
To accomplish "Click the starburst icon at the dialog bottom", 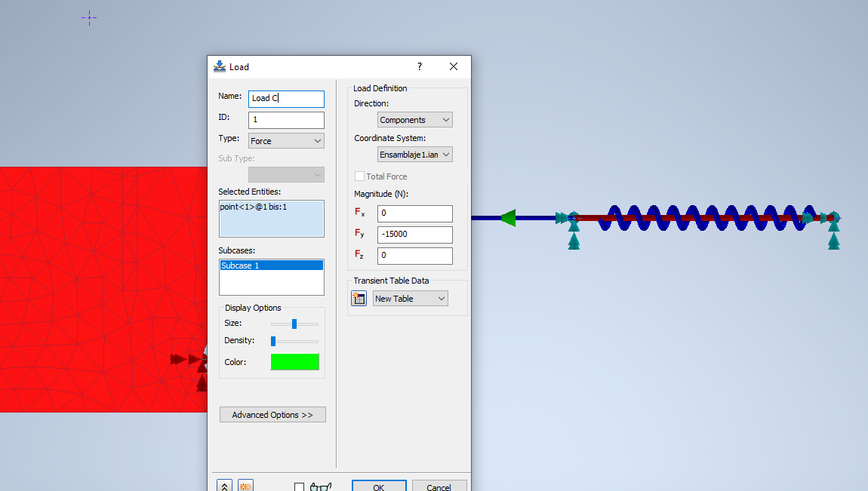I will 245,486.
